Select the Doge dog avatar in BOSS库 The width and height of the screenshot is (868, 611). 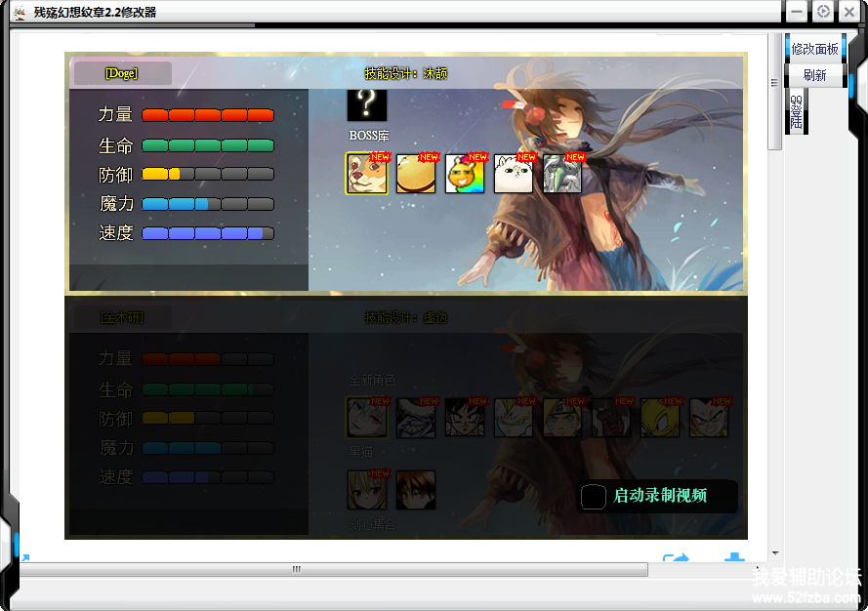(367, 173)
